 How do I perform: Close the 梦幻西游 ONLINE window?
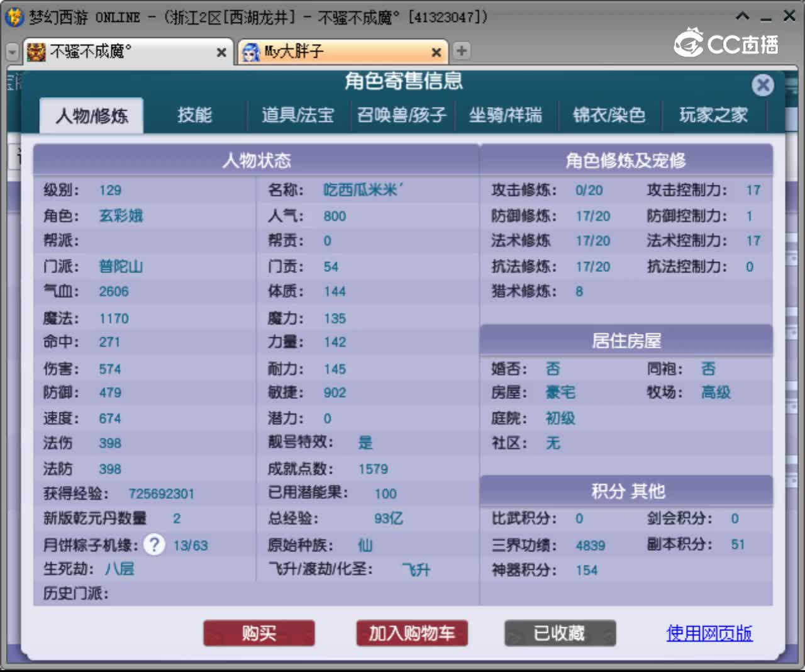pos(789,16)
